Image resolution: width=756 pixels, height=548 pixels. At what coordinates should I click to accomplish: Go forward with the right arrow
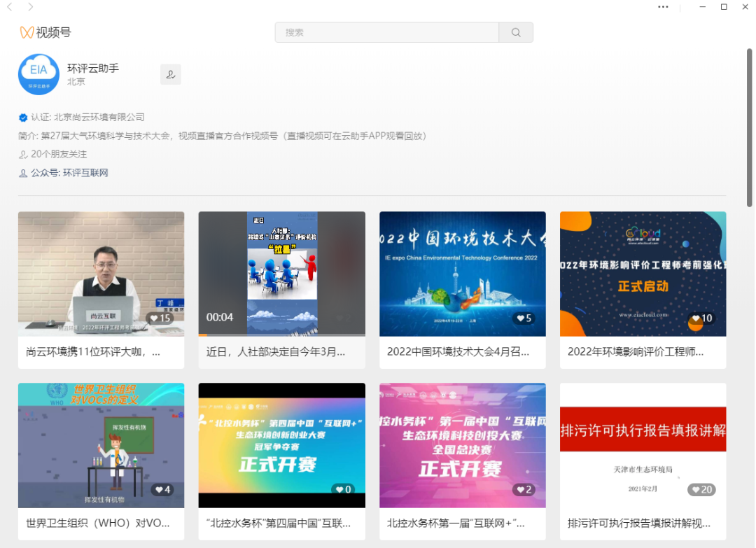click(x=30, y=7)
